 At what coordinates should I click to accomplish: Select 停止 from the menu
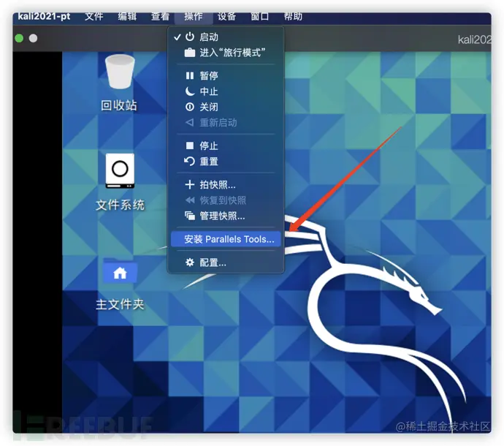click(226, 145)
